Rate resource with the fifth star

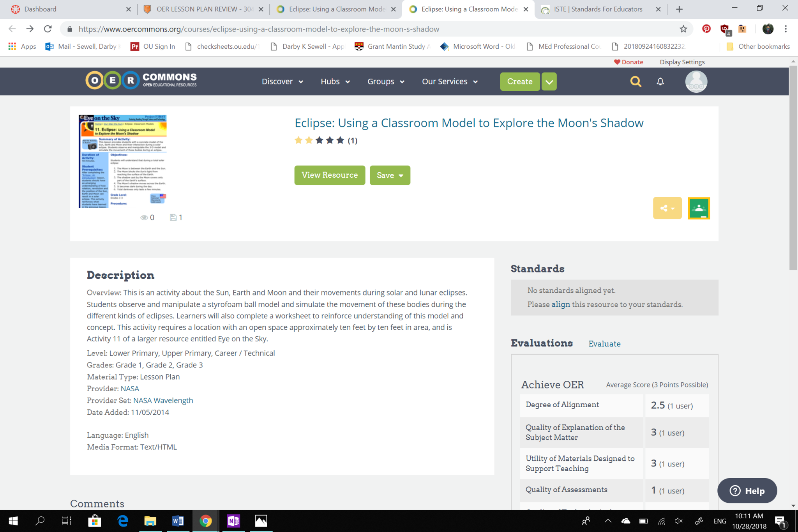coord(340,140)
